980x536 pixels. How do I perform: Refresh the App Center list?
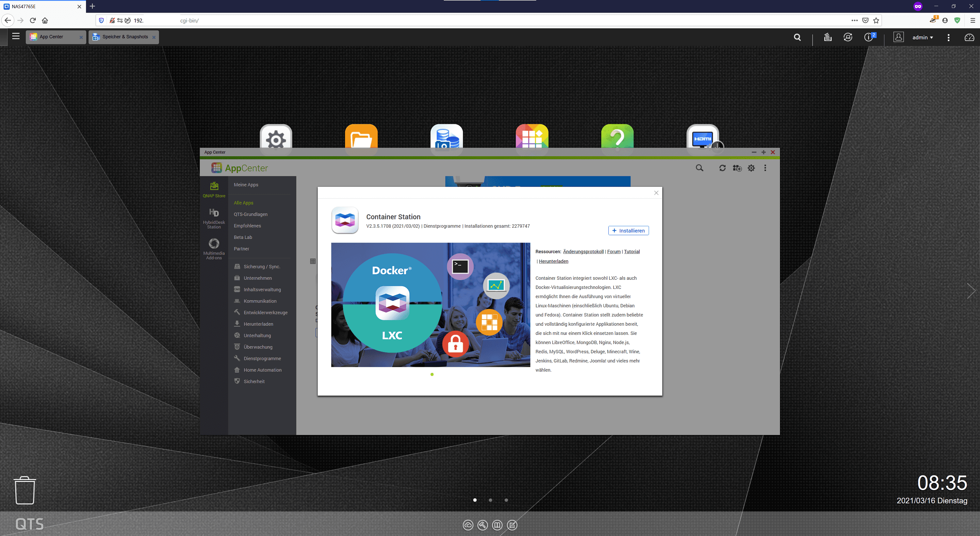coord(722,168)
